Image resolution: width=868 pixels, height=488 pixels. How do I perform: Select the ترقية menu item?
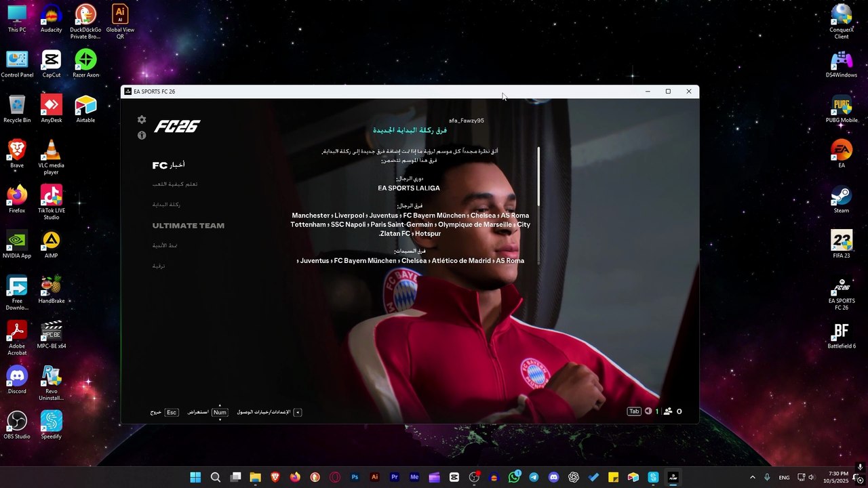[x=158, y=266]
